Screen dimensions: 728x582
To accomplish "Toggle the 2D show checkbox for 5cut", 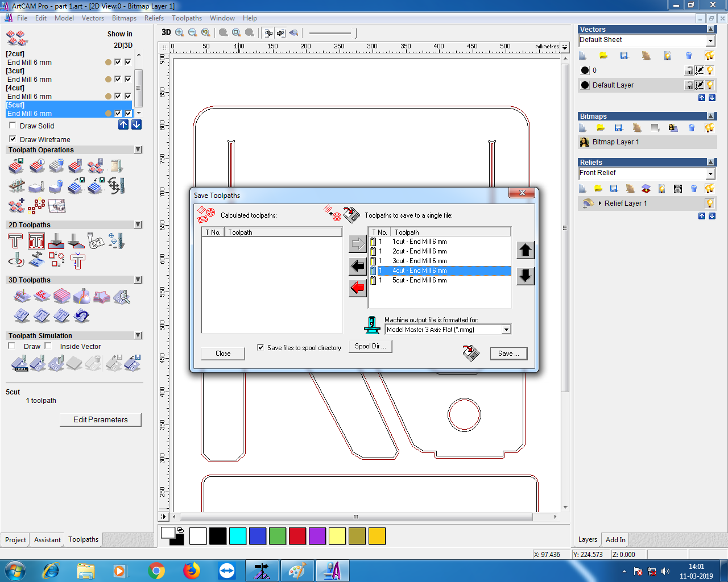I will point(118,113).
